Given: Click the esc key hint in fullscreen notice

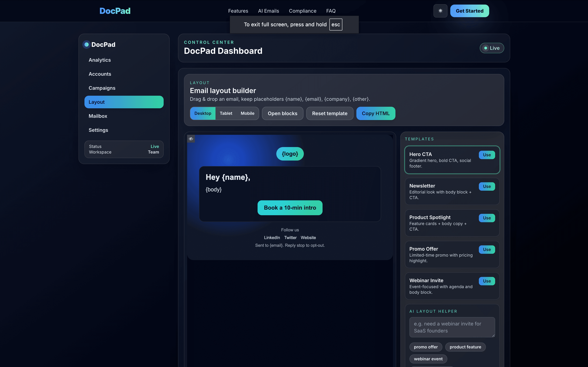Looking at the screenshot, I should [x=336, y=25].
